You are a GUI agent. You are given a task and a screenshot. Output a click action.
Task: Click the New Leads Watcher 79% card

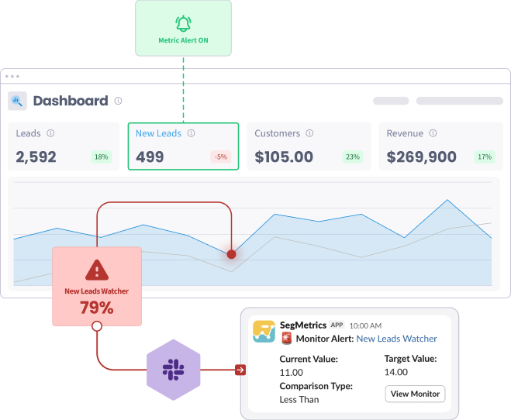[x=97, y=287]
